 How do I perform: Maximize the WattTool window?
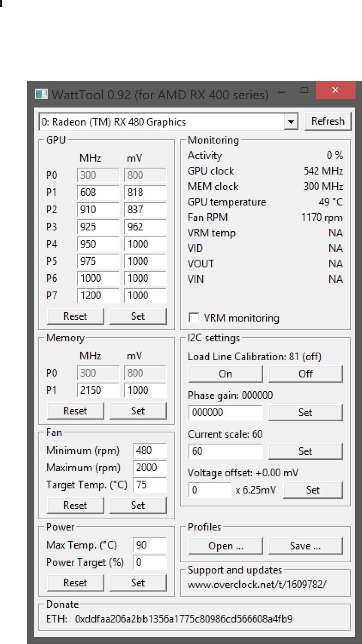click(304, 90)
